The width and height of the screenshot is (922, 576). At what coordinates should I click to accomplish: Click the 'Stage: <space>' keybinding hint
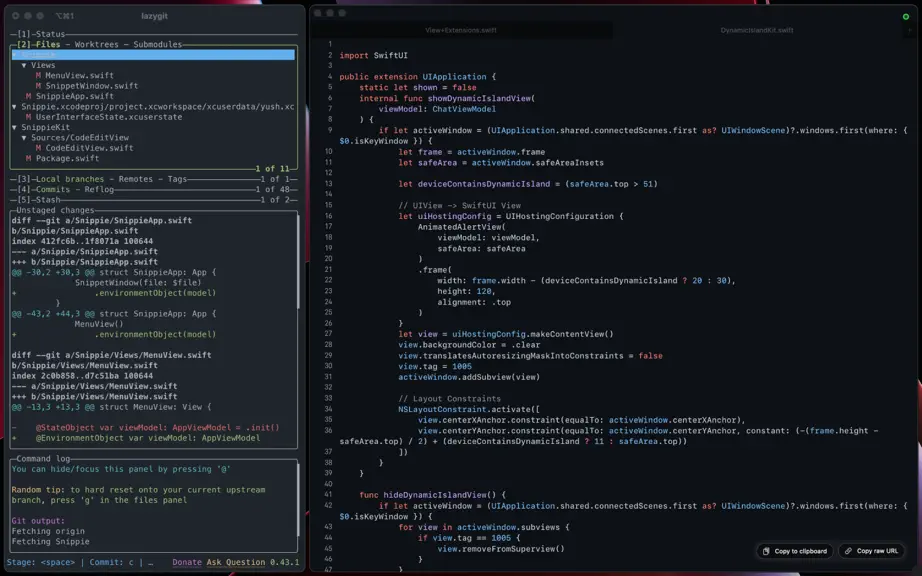[x=43, y=562]
